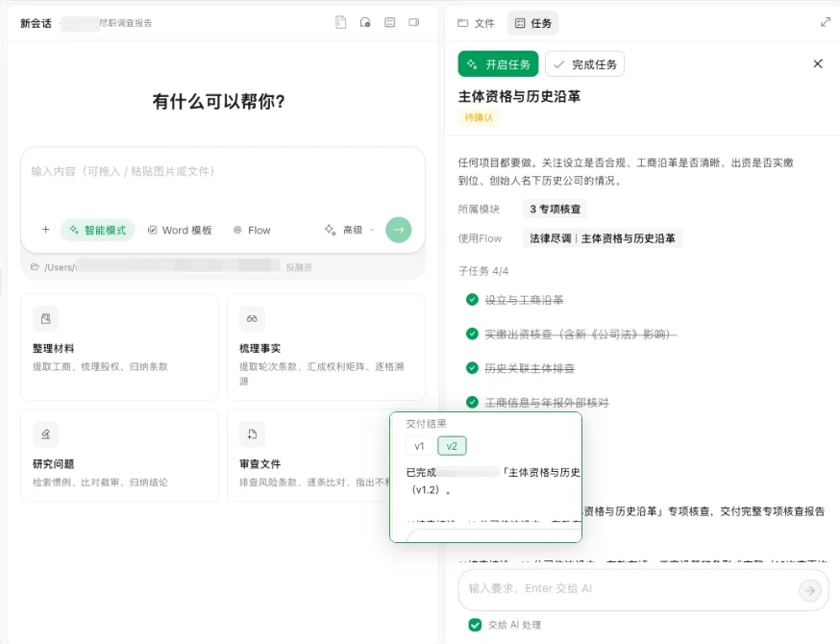Open the 研究问题 card
840x644 pixels.
119,456
